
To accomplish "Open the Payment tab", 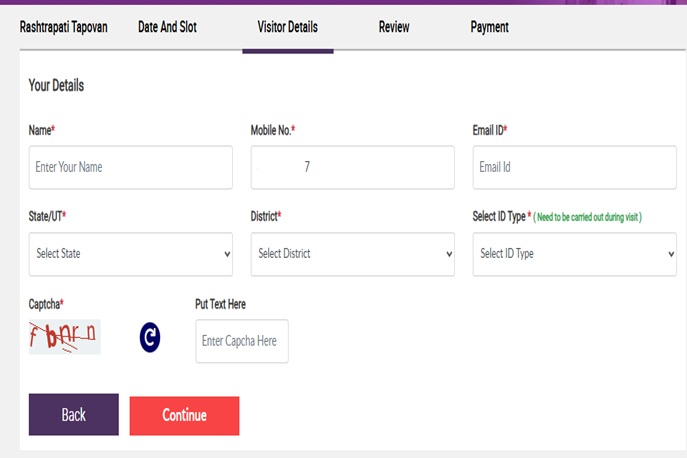I will [x=489, y=27].
